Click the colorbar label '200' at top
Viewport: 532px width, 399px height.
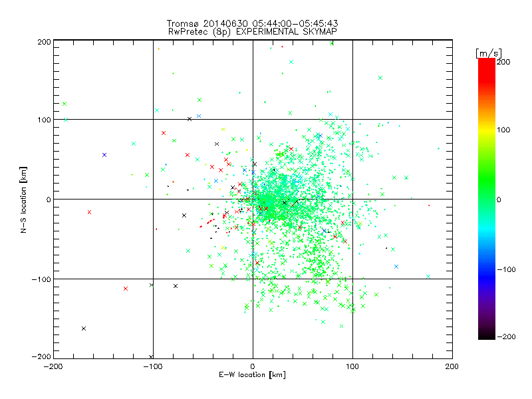click(503, 62)
